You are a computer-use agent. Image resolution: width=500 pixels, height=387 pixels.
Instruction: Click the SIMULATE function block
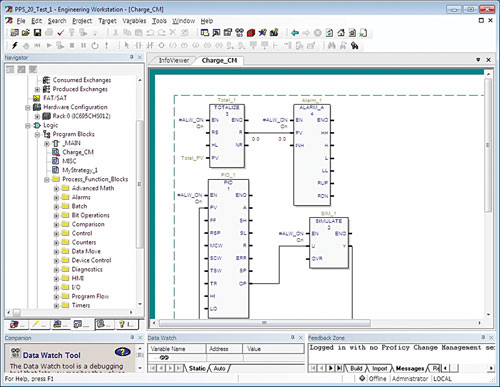329,243
